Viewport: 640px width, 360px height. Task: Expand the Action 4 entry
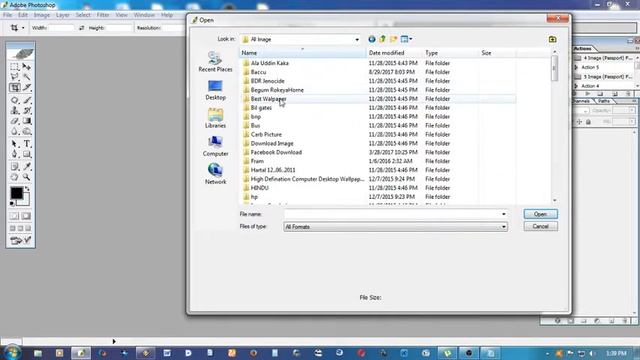click(576, 86)
